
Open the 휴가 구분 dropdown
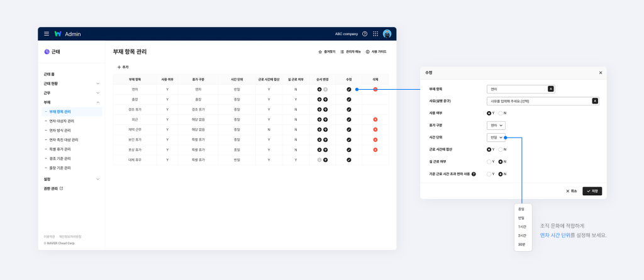(x=496, y=125)
